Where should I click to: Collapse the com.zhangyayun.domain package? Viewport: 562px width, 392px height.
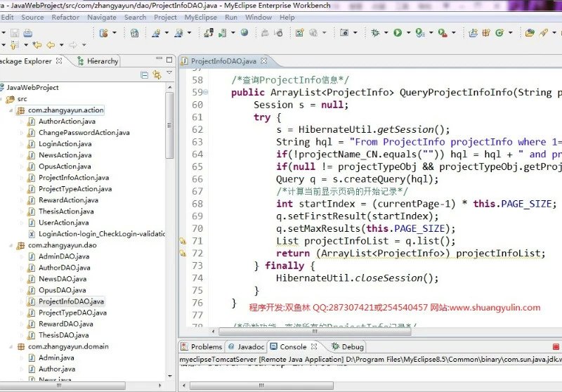click(x=11, y=346)
